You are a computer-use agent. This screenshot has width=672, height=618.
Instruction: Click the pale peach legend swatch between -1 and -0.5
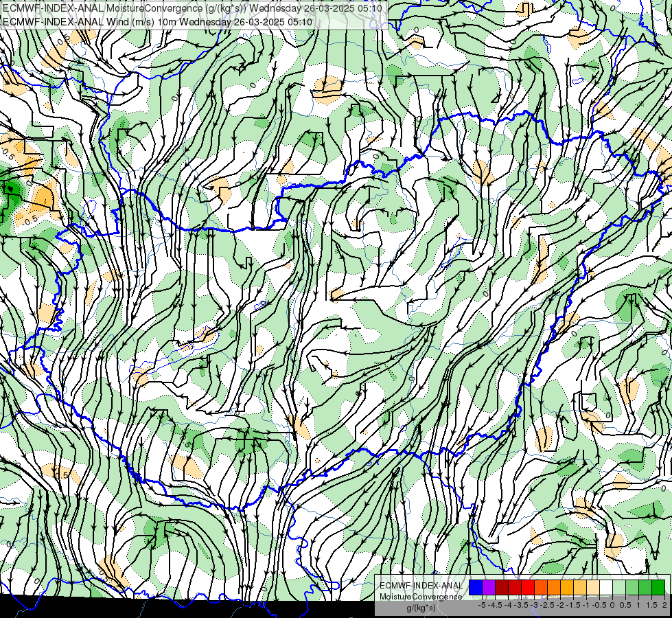593,587
